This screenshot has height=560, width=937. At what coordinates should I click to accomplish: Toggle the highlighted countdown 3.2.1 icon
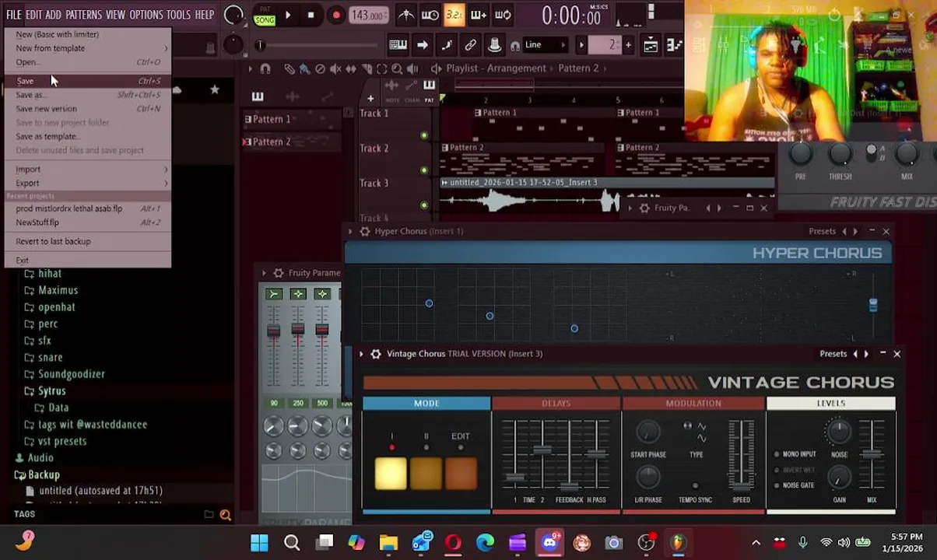(x=454, y=15)
